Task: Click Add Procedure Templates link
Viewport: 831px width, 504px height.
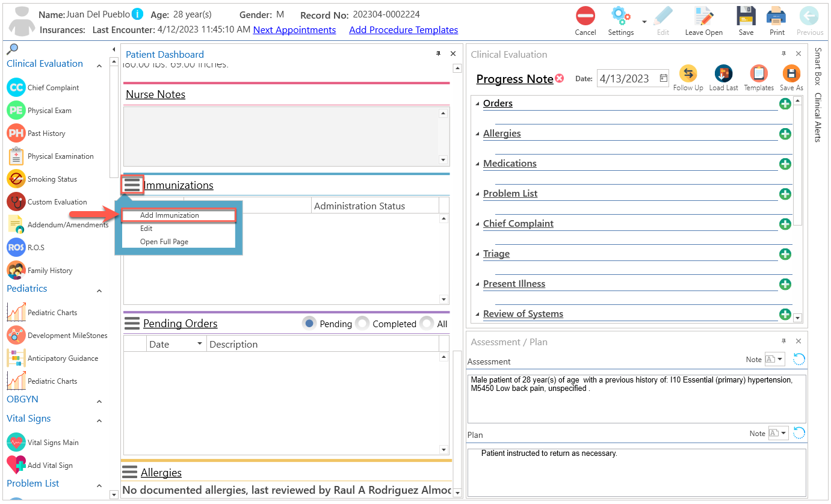Action: tap(403, 29)
